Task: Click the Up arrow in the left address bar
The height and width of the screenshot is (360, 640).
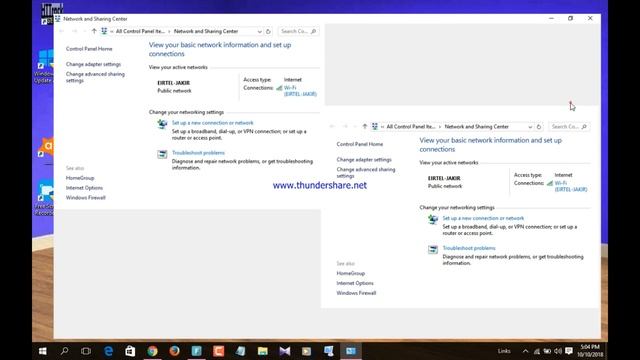Action: 94,31
